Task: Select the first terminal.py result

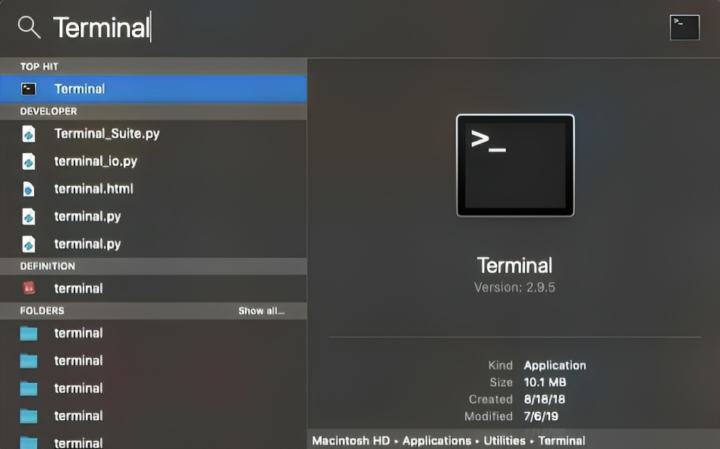Action: (153, 216)
